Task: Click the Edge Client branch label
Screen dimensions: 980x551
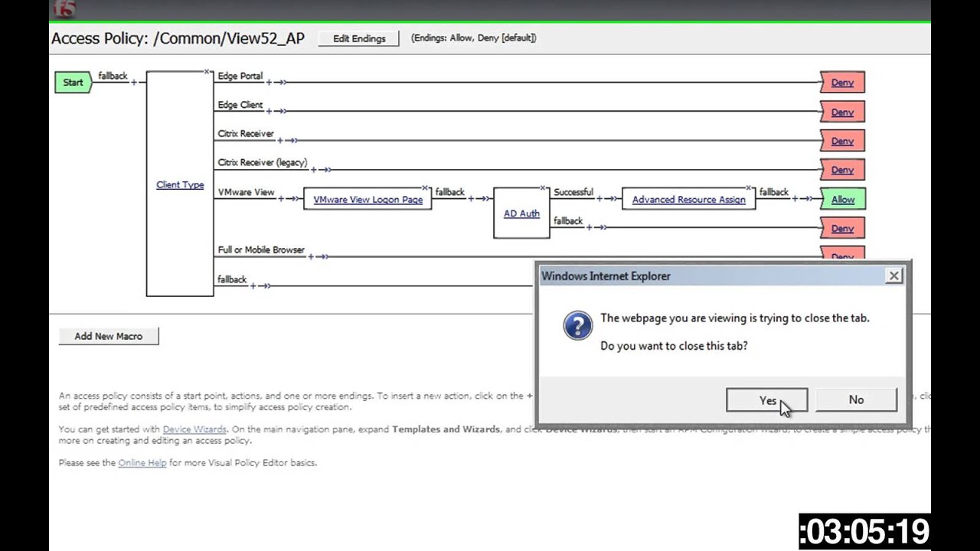Action: 240,105
